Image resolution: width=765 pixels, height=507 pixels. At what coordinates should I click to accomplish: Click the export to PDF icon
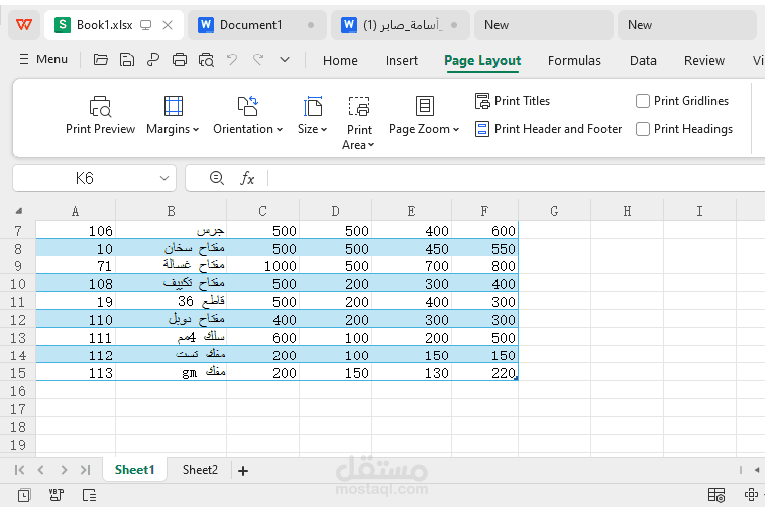tap(153, 60)
